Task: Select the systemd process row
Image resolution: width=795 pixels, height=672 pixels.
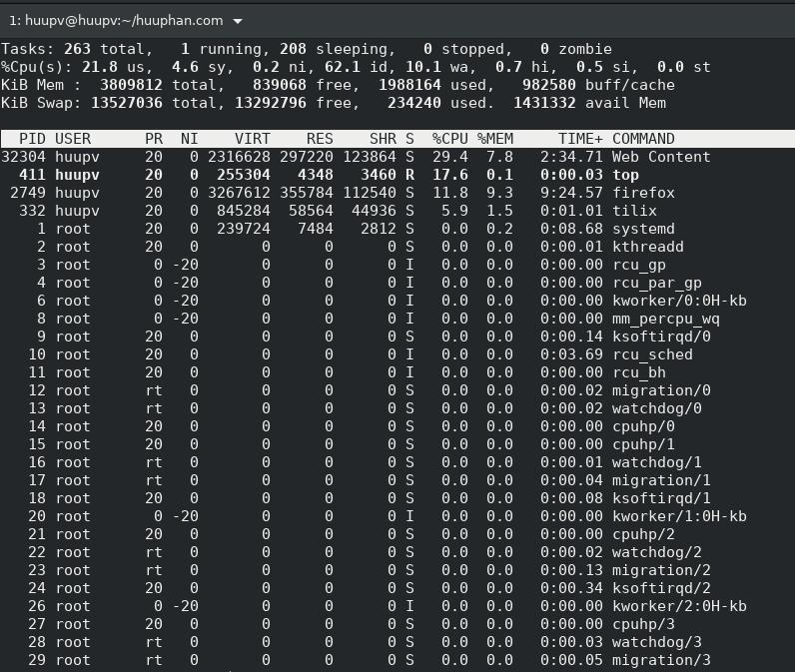Action: pyautogui.click(x=397, y=229)
